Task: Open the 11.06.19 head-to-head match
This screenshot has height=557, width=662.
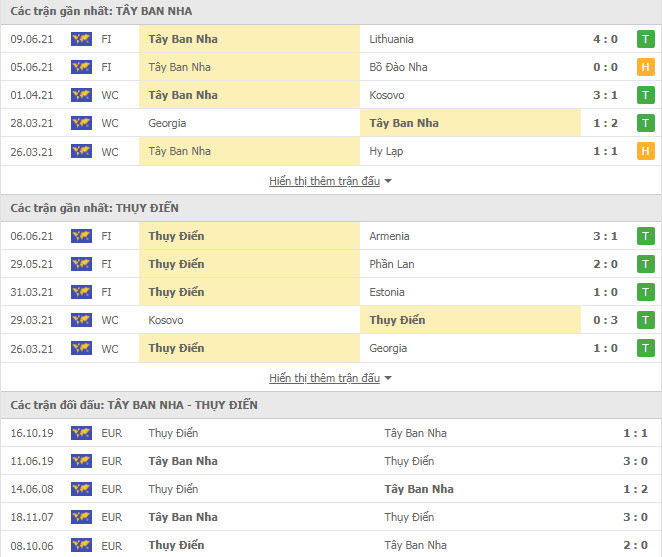Action: click(331, 461)
